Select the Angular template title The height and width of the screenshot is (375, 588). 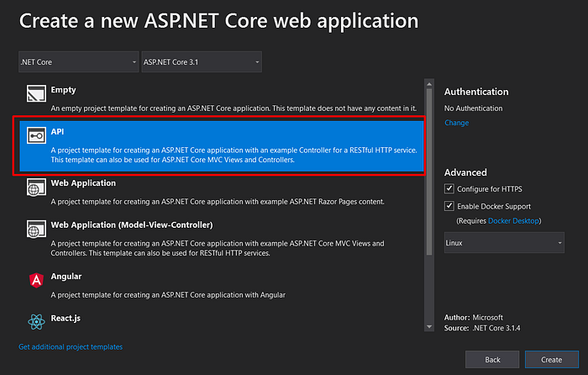click(x=66, y=277)
